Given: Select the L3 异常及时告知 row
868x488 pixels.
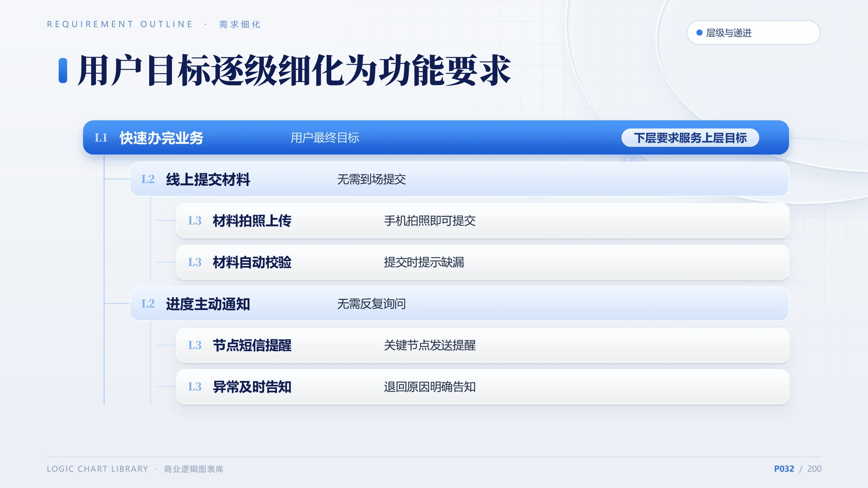Looking at the screenshot, I should (483, 387).
